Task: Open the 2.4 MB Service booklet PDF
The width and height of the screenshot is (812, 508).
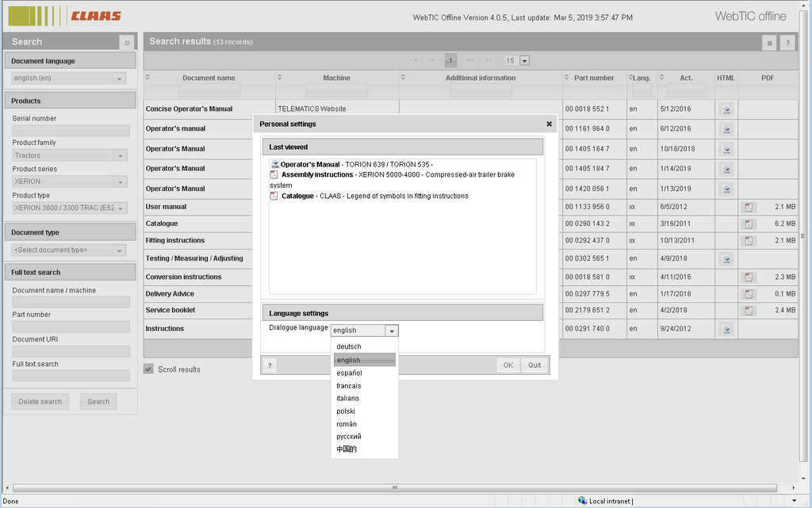Action: (x=749, y=311)
